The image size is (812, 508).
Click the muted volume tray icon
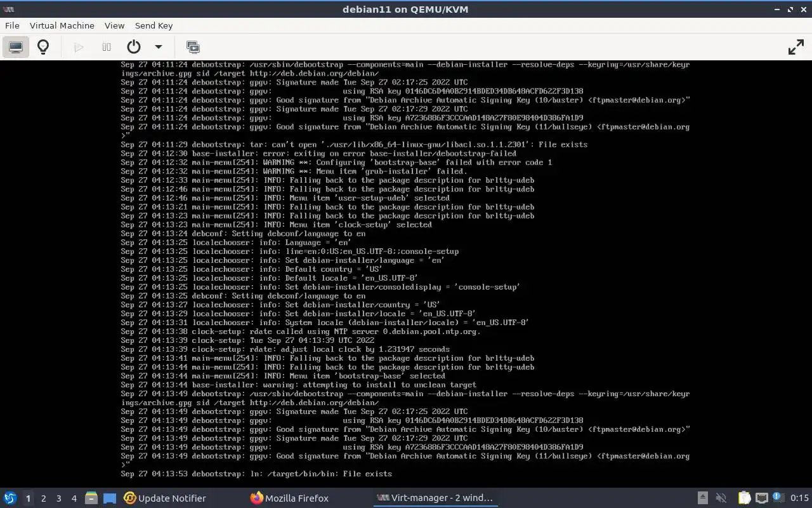coord(721,498)
